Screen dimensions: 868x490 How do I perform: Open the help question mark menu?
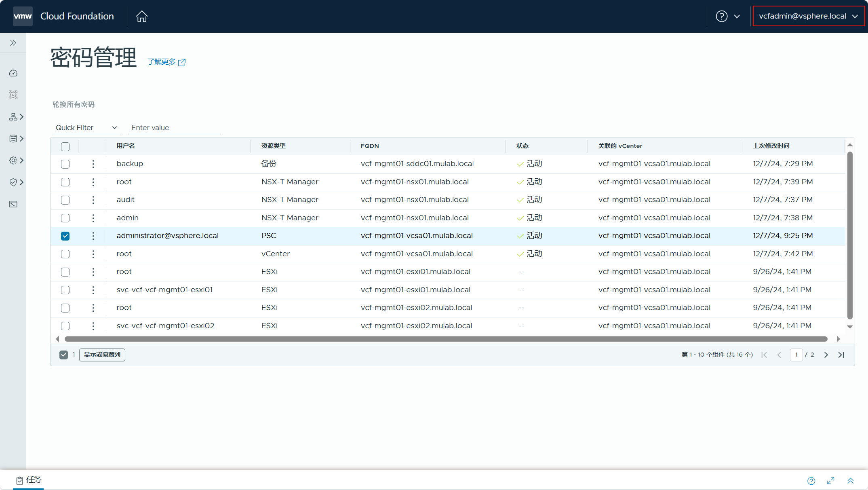pos(722,16)
